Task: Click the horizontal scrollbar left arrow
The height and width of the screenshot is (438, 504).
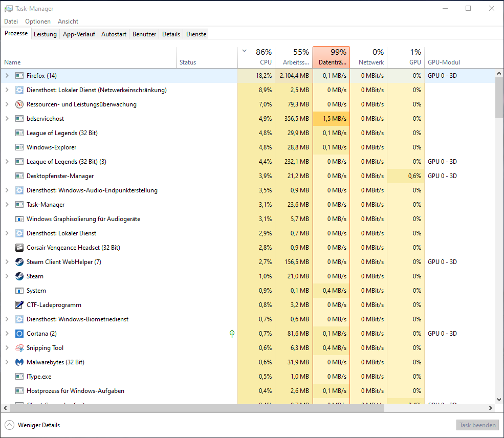Action: (5, 408)
